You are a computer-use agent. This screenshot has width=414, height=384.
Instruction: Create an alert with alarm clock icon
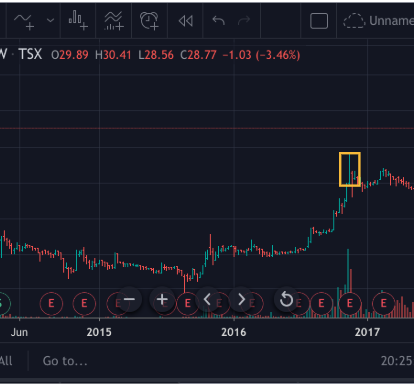tap(149, 21)
